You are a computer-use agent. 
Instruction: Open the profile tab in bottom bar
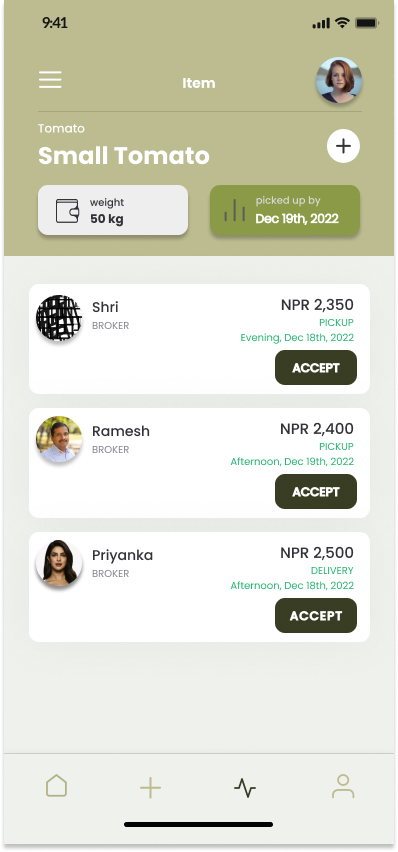(x=343, y=786)
